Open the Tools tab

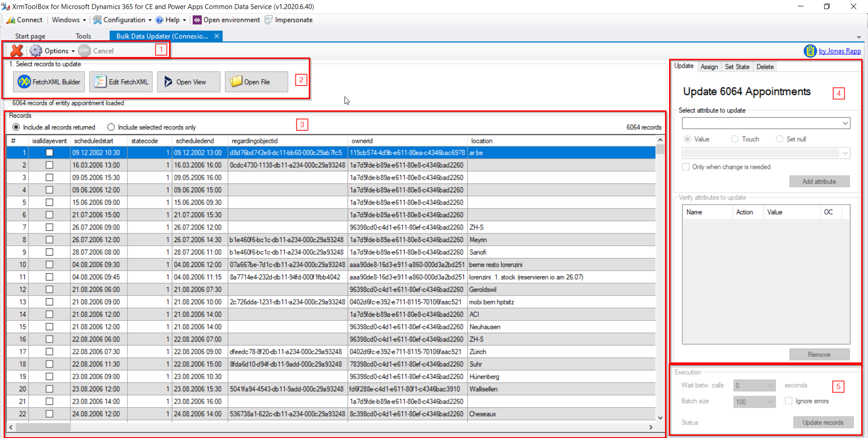point(83,36)
